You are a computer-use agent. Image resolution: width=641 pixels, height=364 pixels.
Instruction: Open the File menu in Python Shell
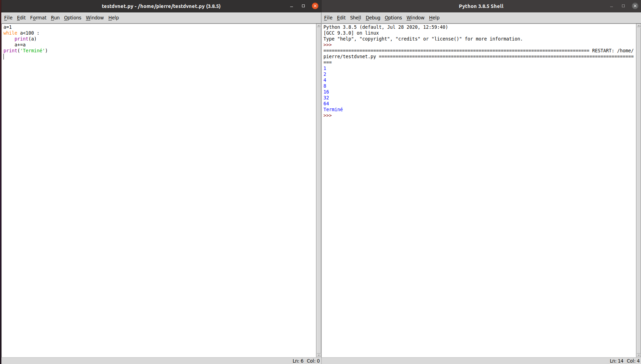328,18
